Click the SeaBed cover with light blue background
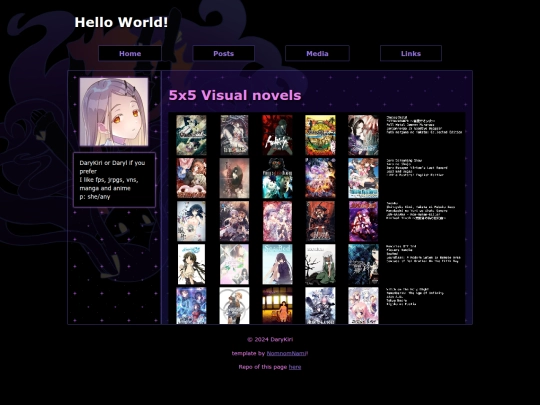540x405 pixels. (277, 264)
